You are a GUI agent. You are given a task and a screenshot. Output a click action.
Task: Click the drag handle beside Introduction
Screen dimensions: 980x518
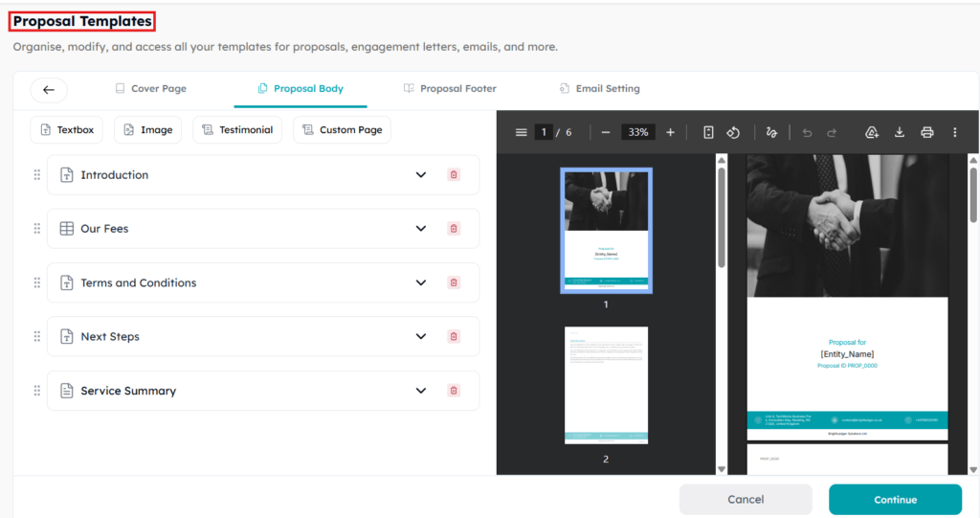(37, 175)
